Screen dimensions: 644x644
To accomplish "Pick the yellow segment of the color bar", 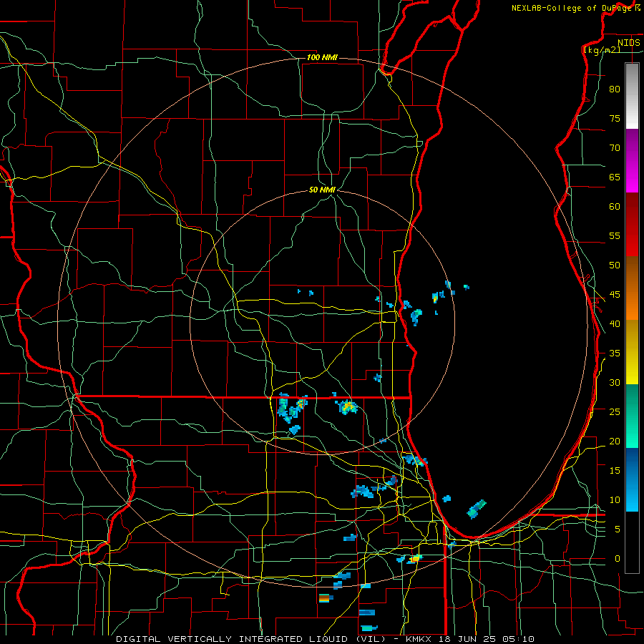I will (x=632, y=352).
